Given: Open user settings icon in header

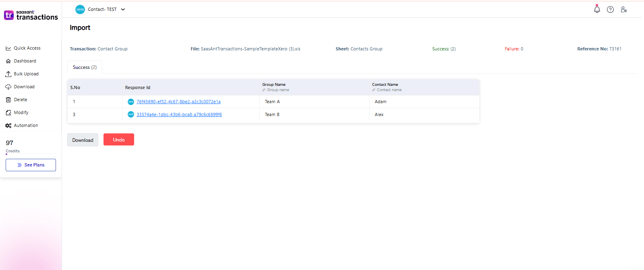Looking at the screenshot, I should coord(623,10).
